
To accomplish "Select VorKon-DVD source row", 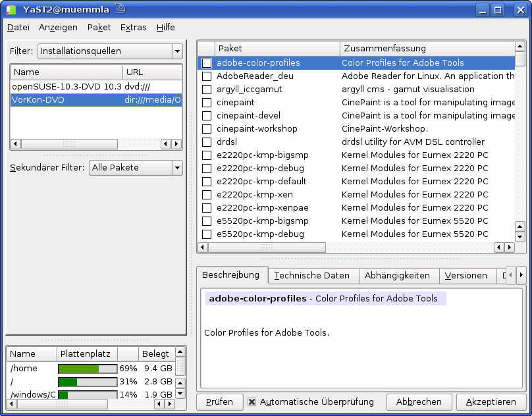I will coord(96,100).
